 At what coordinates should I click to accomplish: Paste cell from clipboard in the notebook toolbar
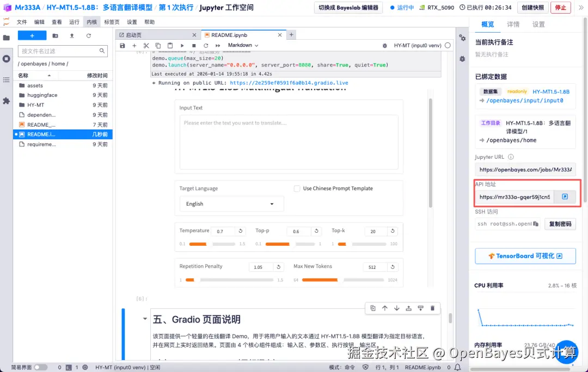pyautogui.click(x=170, y=45)
